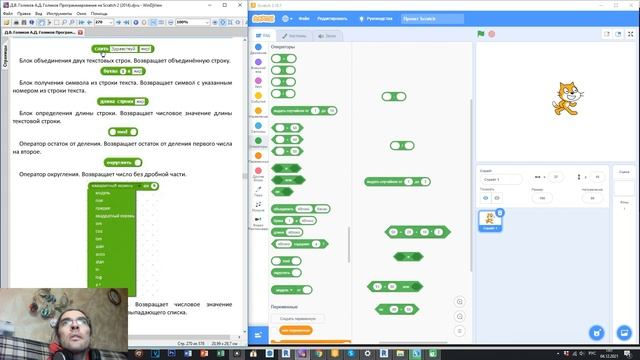Click the block palette vertical scrollbar
This screenshot has width=640, height=360.
click(349, 245)
